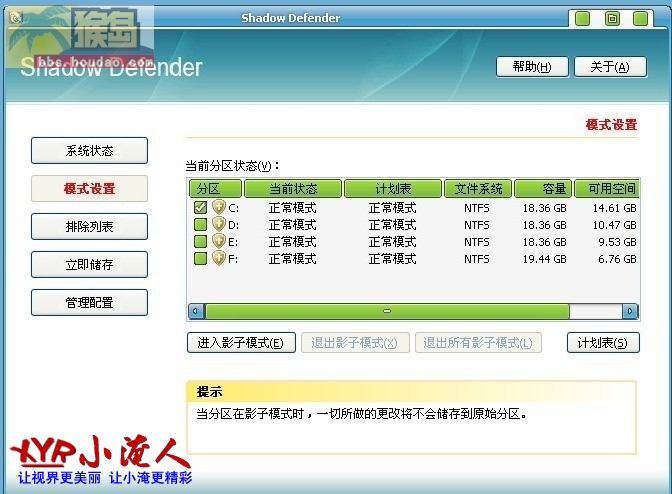The image size is (672, 494).
Task: Click the shield icon for drive E:
Action: (219, 241)
